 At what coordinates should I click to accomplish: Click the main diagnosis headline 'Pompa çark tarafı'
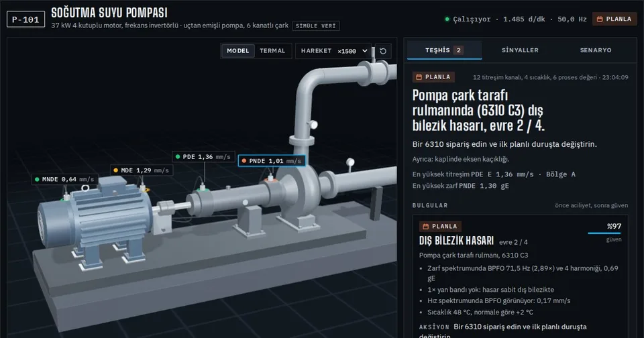478,110
